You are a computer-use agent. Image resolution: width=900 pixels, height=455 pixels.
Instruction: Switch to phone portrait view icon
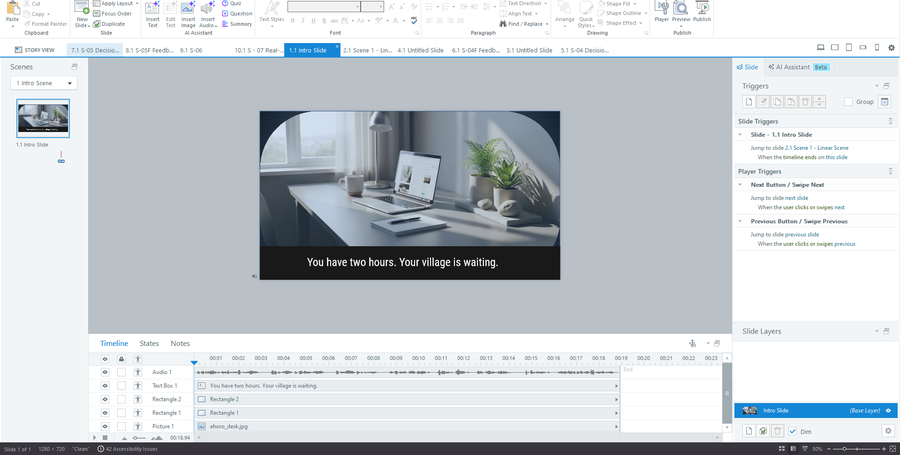point(876,48)
